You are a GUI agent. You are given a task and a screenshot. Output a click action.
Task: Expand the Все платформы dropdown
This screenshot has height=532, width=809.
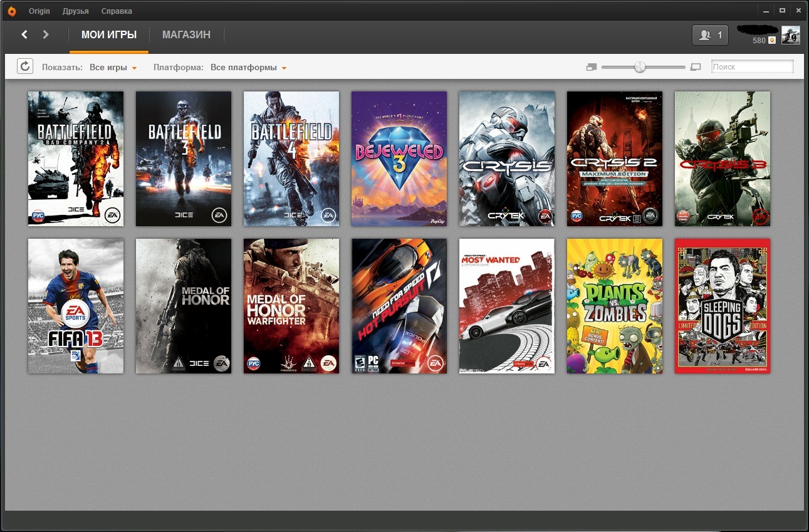249,67
